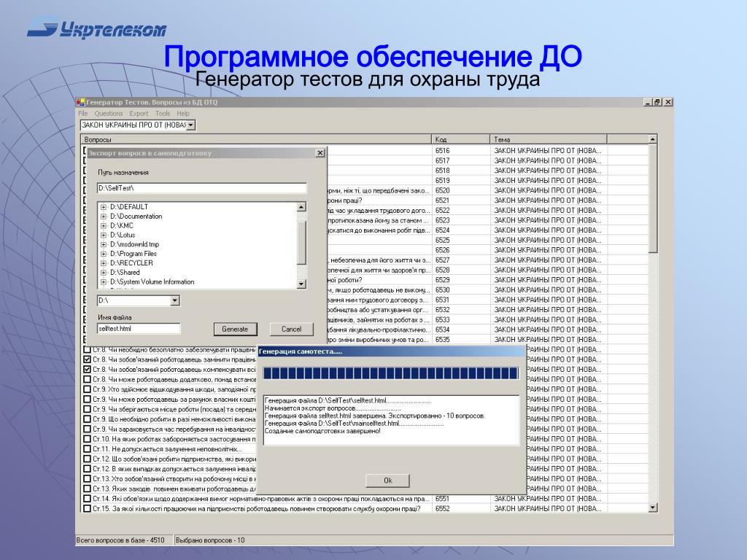
Task: Expand the D:\Program Files folder node
Action: (104, 254)
